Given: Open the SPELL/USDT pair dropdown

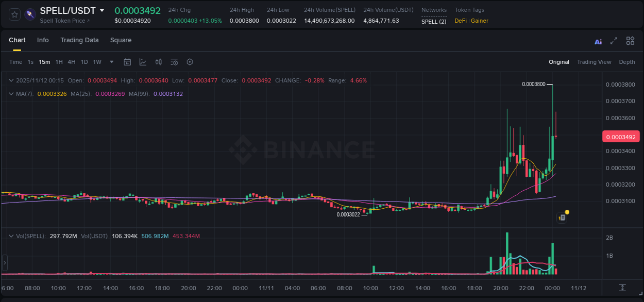Looking at the screenshot, I should (102, 10).
